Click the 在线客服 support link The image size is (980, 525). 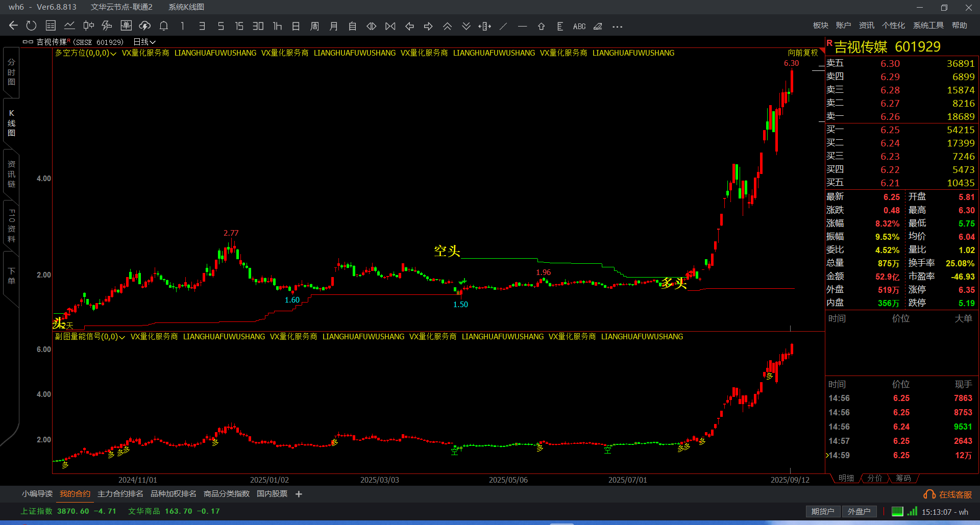point(948,494)
